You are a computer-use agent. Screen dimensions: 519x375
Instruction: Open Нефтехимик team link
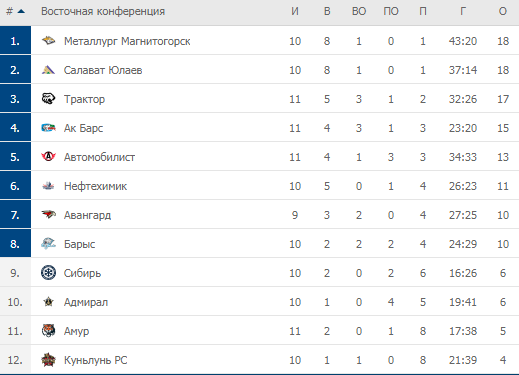pos(95,186)
